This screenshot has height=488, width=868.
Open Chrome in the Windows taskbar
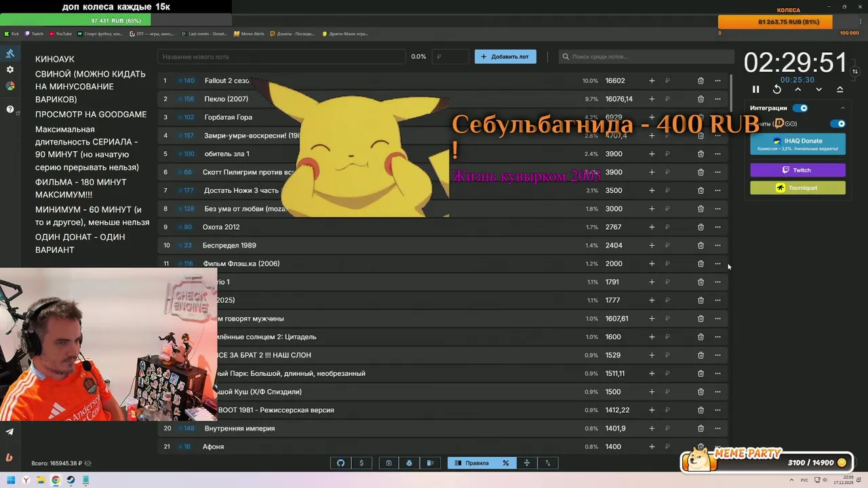point(56,480)
